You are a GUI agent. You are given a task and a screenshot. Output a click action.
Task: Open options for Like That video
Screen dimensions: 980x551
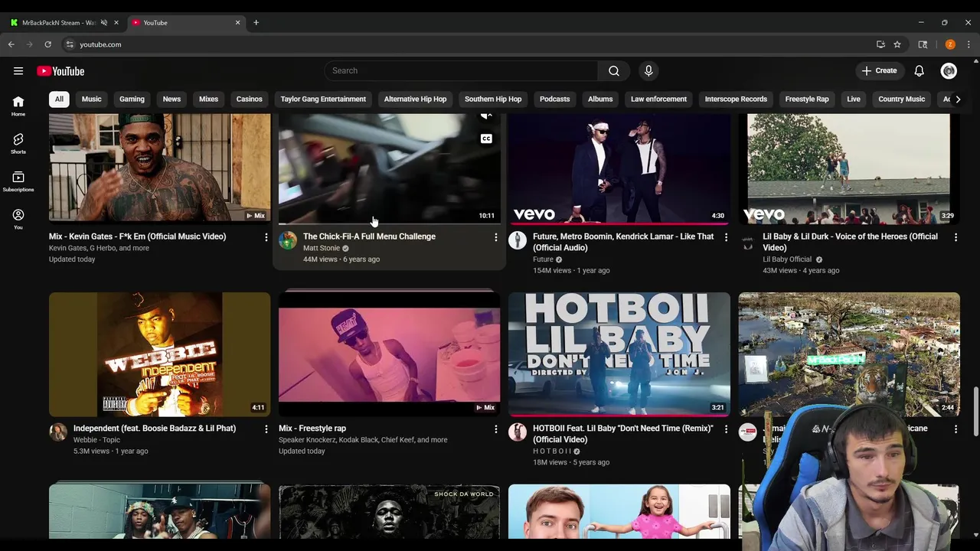click(x=726, y=237)
